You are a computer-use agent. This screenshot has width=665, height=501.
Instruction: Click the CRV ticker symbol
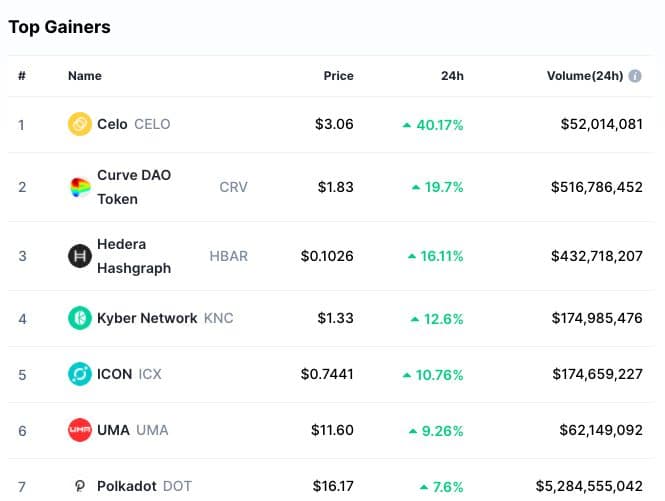click(233, 187)
